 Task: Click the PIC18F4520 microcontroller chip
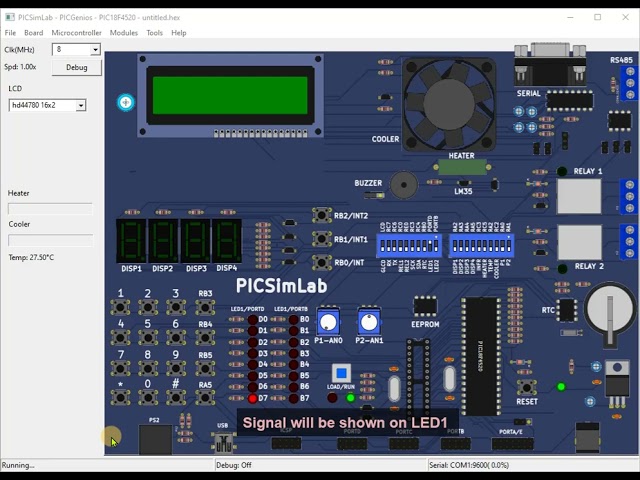point(481,356)
